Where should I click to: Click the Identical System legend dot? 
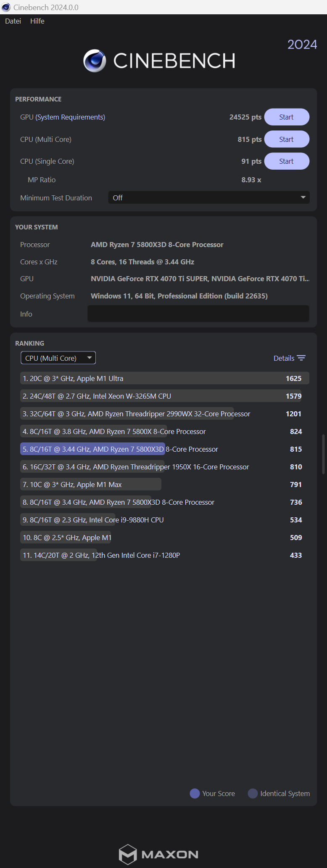[x=253, y=793]
